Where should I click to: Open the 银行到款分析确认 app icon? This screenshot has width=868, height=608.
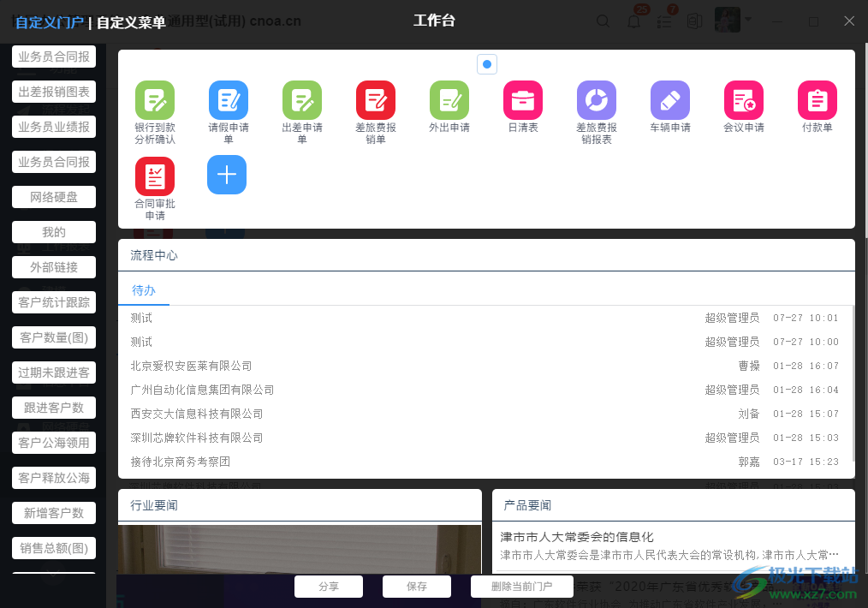[155, 100]
